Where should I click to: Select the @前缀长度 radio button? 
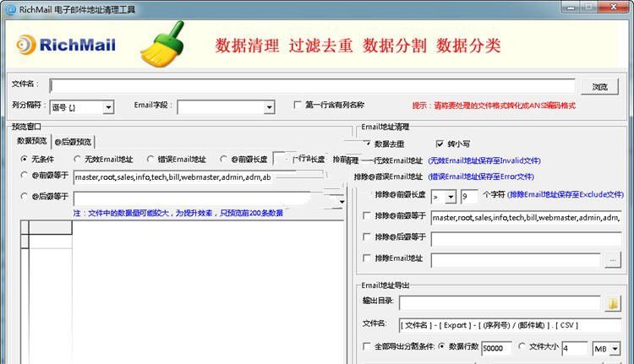(x=223, y=159)
